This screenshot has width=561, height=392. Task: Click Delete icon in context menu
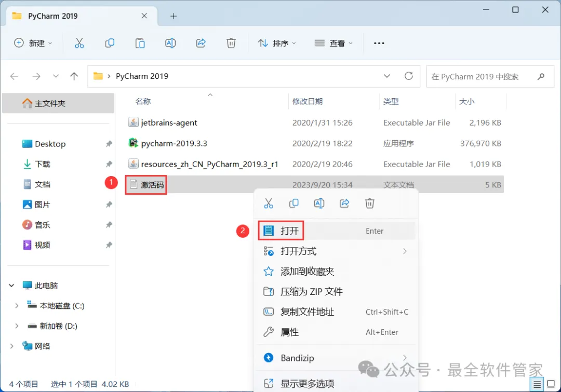click(370, 204)
